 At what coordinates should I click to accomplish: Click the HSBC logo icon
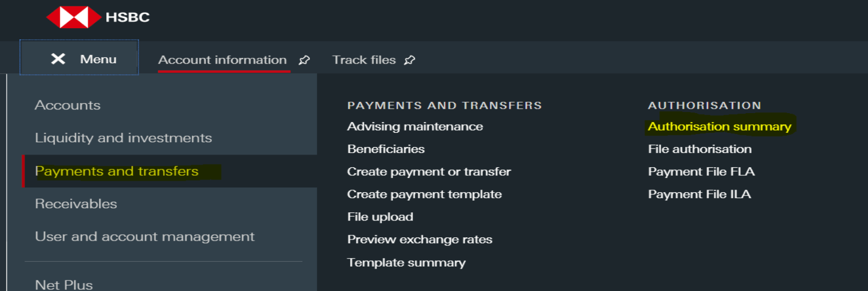pos(73,18)
